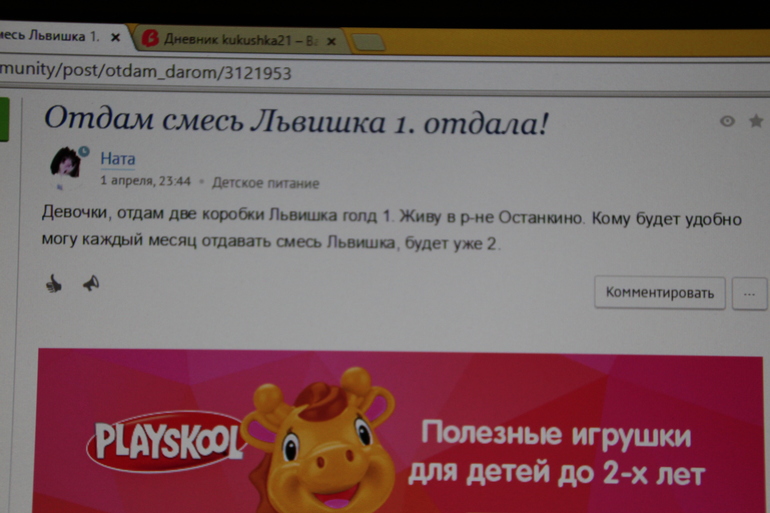The image size is (770, 513).
Task: Select the смесь Львишка 1 tab
Action: click(50, 37)
